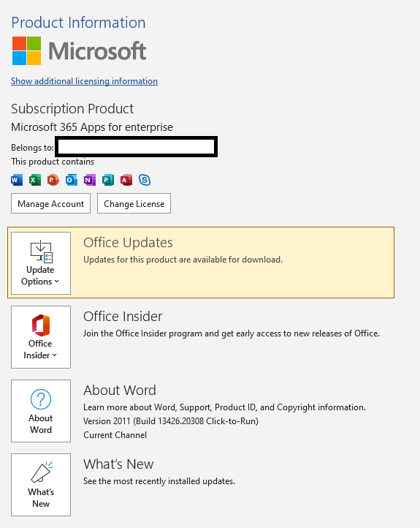
Task: Click the PowerPoint app icon
Action: [53, 180]
